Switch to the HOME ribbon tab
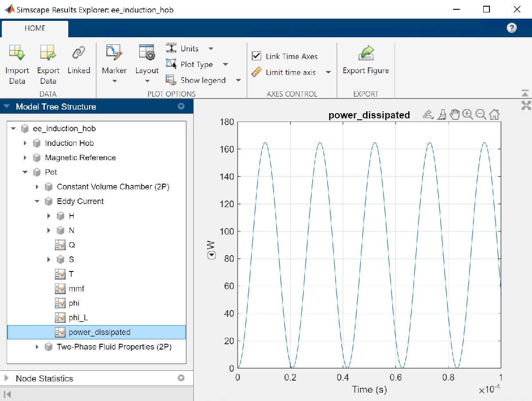The height and width of the screenshot is (401, 532). tap(35, 28)
